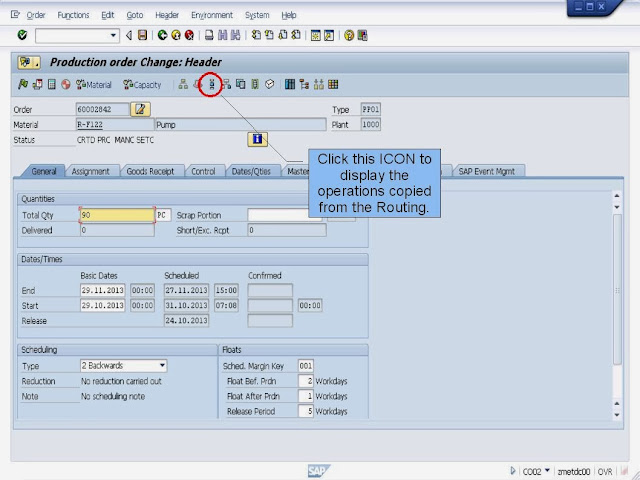This screenshot has width=640, height=480.
Task: Click scroll down arrow at bottom of scrollbar
Action: [617, 415]
